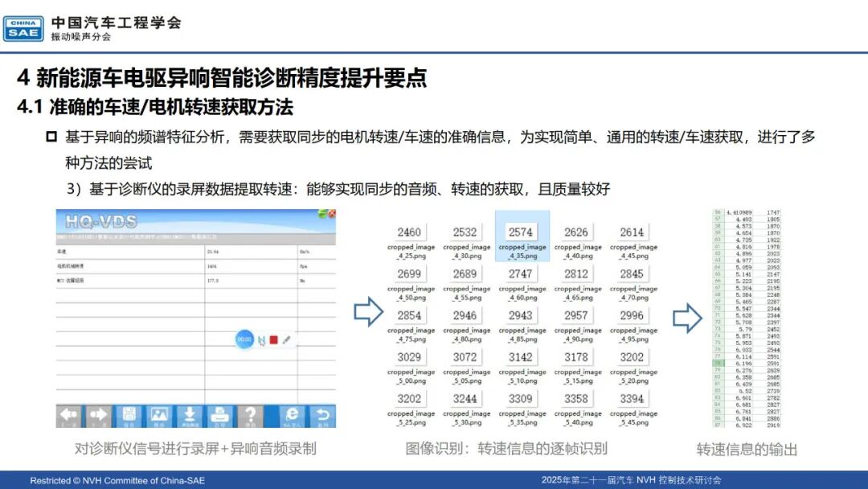Select thumbnail file showing 3142
The height and width of the screenshot is (489, 868).
click(x=522, y=367)
